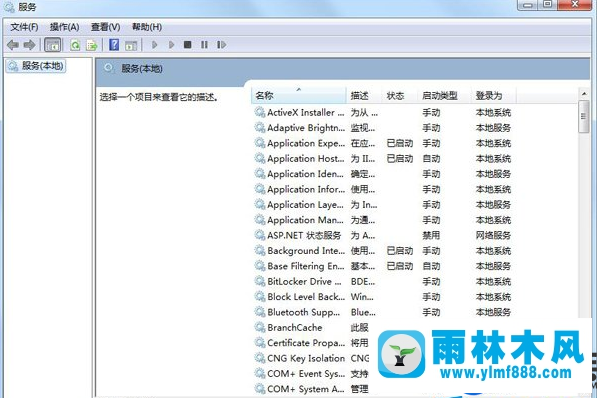Click 已启动 status of Background Inte...
The height and width of the screenshot is (398, 597).
[x=400, y=251]
